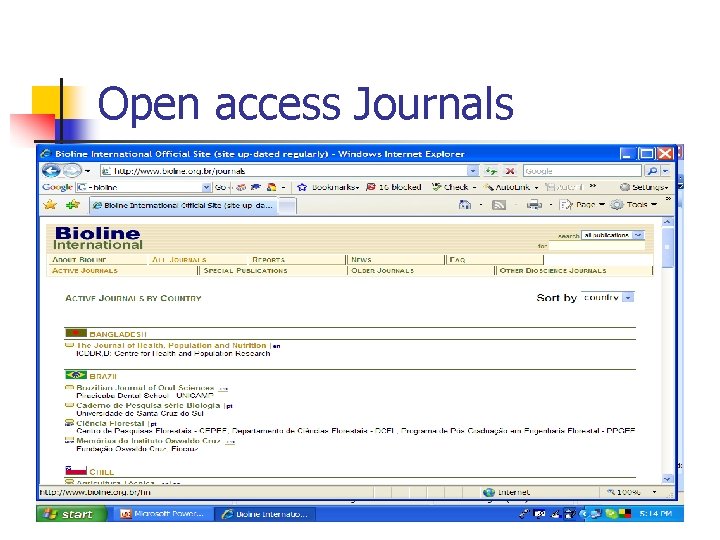
Task: Click the Google toolbar Settings button
Action: [644, 187]
